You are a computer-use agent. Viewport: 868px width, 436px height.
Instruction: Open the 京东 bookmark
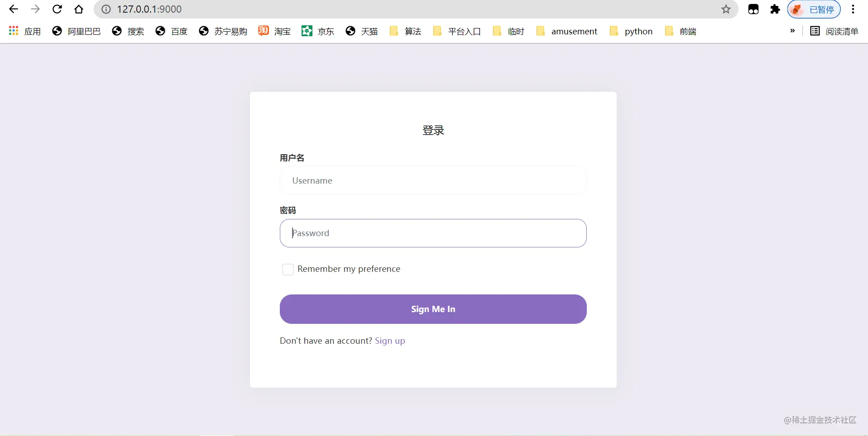tap(318, 31)
